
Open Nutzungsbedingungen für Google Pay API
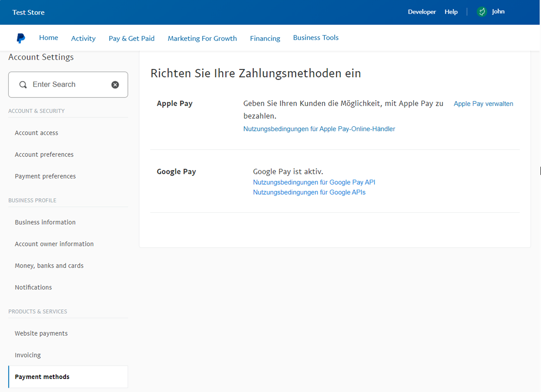pos(314,182)
